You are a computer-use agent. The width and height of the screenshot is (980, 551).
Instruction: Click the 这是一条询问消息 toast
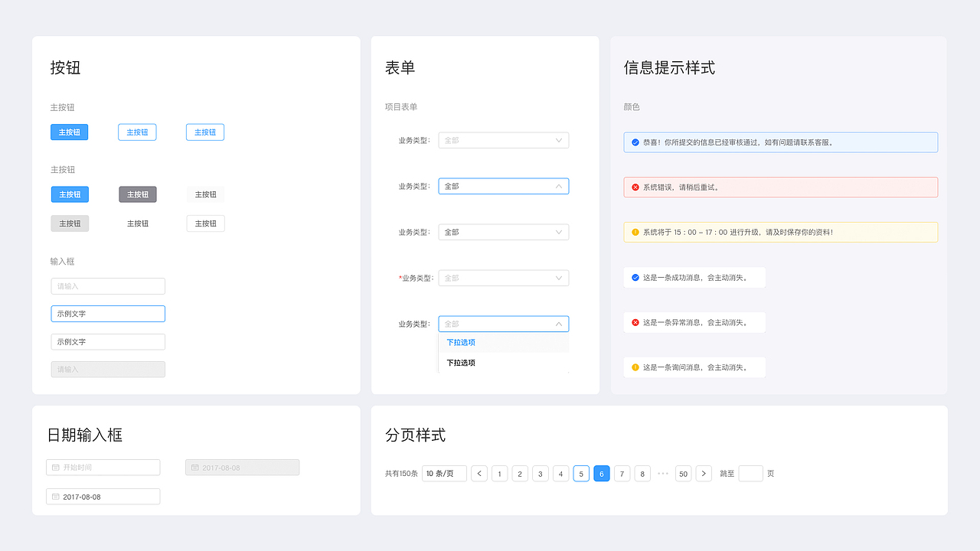(x=694, y=367)
